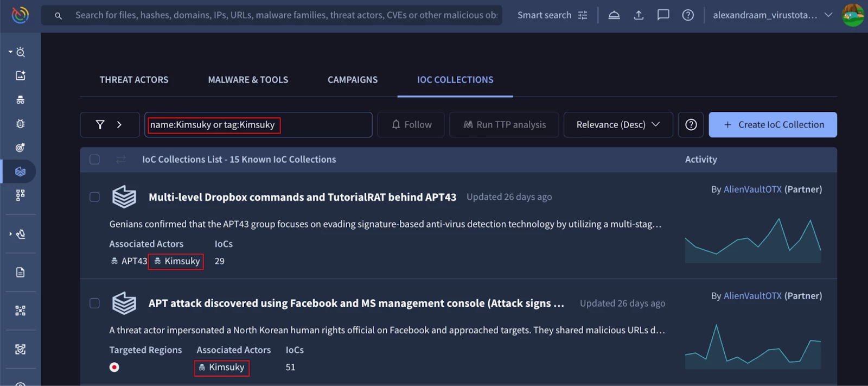The width and height of the screenshot is (868, 386).
Task: Open the threat hunting bug-search sidebar icon
Action: tap(21, 52)
